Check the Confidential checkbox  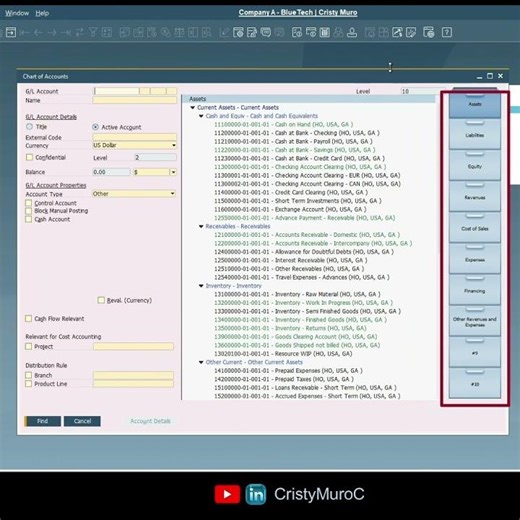(x=29, y=157)
